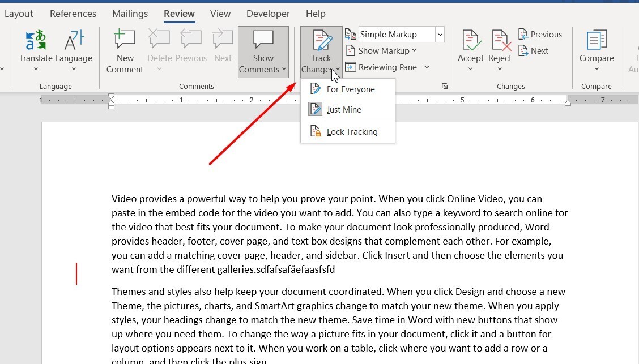Select Lock Tracking menu entry
The height and width of the screenshot is (364, 639).
(x=351, y=132)
